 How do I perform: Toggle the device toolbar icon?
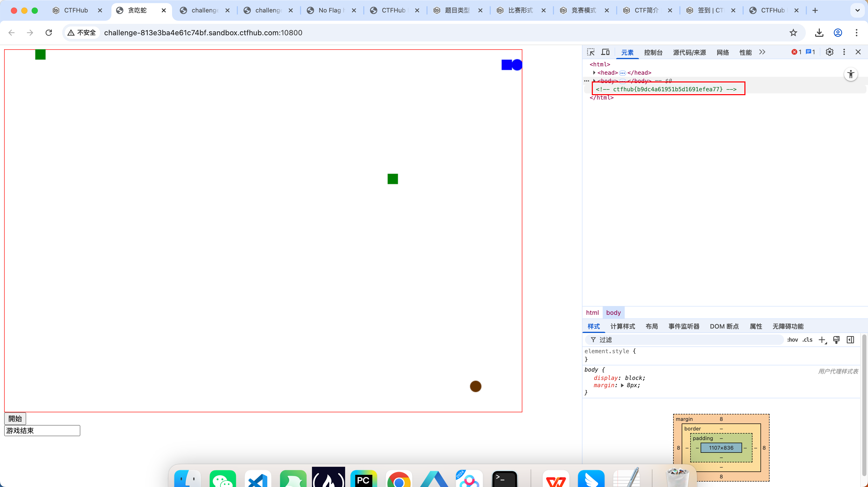pyautogui.click(x=606, y=52)
